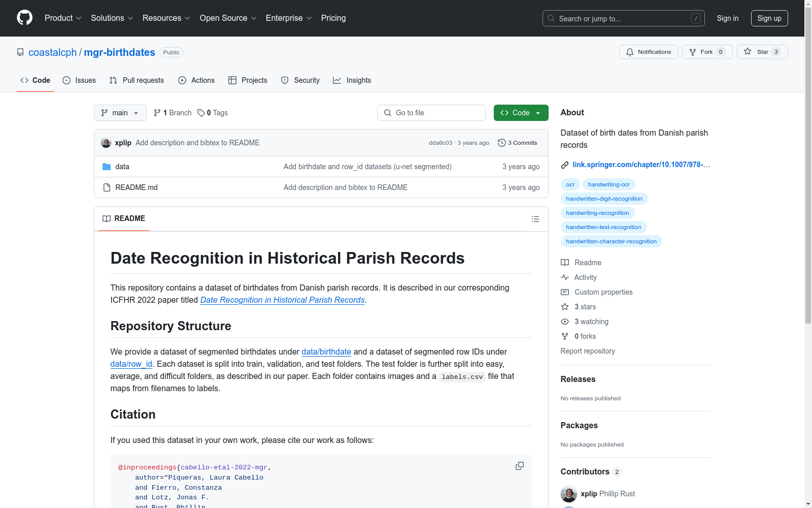
Task: Open the Date Recognition paper link
Action: click(x=283, y=300)
